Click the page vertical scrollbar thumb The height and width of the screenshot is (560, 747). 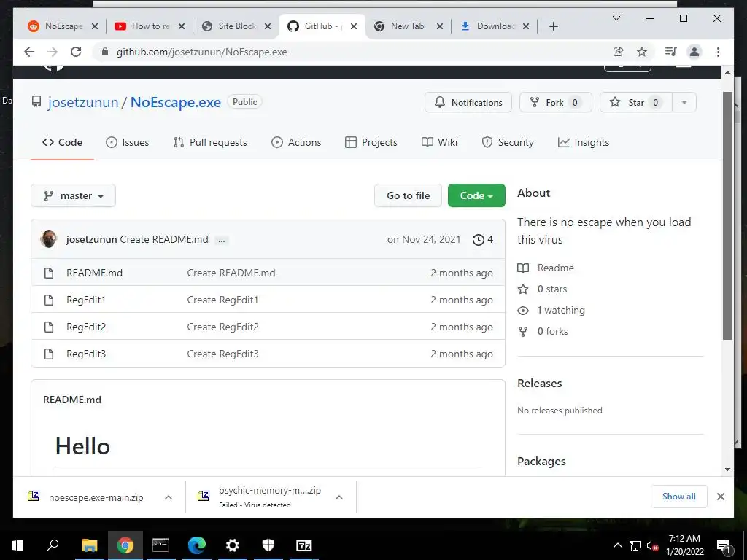click(x=727, y=215)
